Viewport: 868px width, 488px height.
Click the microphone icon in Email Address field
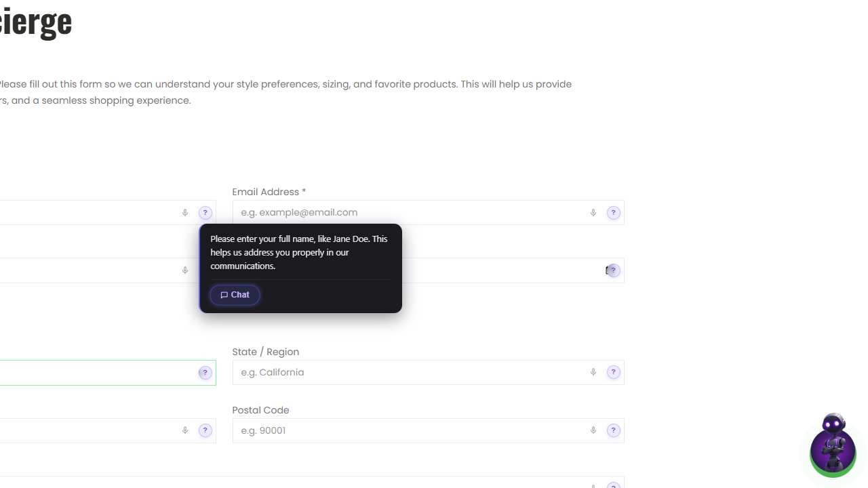pos(593,212)
